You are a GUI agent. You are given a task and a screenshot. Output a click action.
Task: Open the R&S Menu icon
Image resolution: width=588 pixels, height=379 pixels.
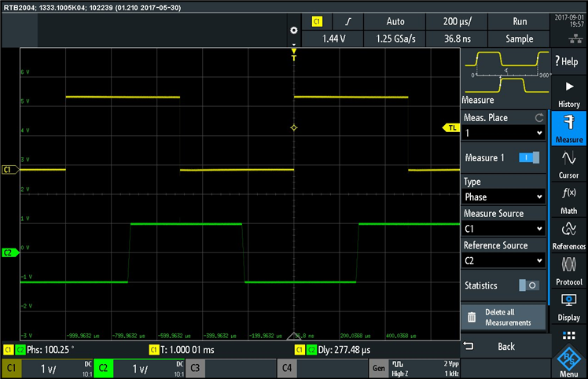568,359
